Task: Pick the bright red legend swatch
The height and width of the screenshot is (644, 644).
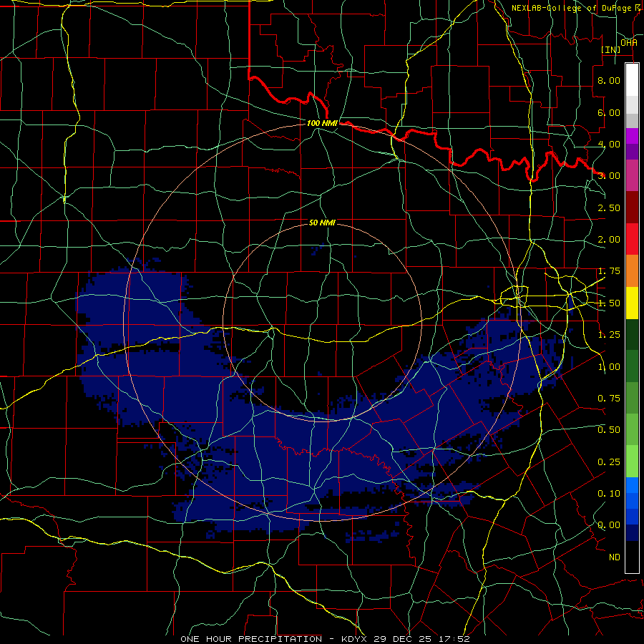Action: pyautogui.click(x=632, y=239)
